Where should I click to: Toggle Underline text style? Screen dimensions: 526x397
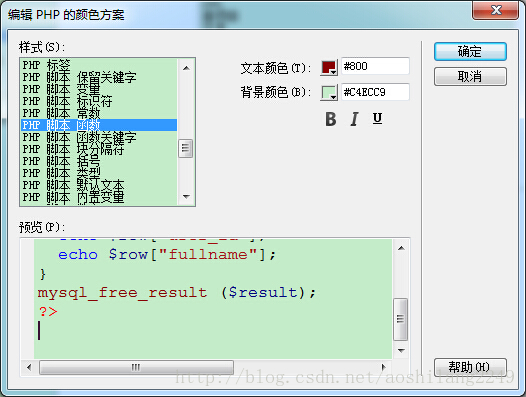click(377, 118)
